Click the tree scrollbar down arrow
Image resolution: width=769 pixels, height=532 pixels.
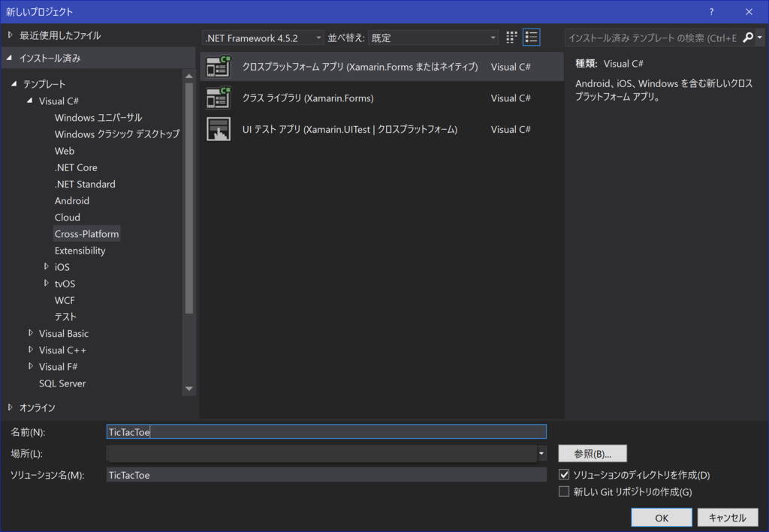tap(188, 389)
